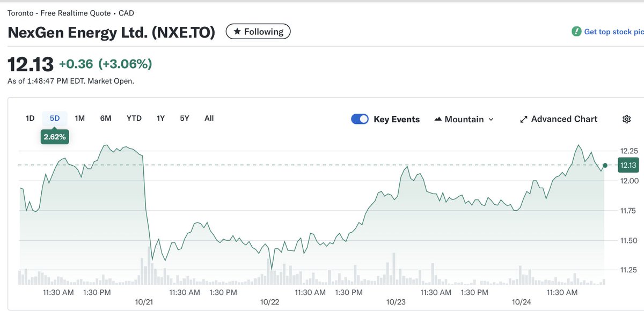
Task: Select the All range tab
Action: coord(209,118)
